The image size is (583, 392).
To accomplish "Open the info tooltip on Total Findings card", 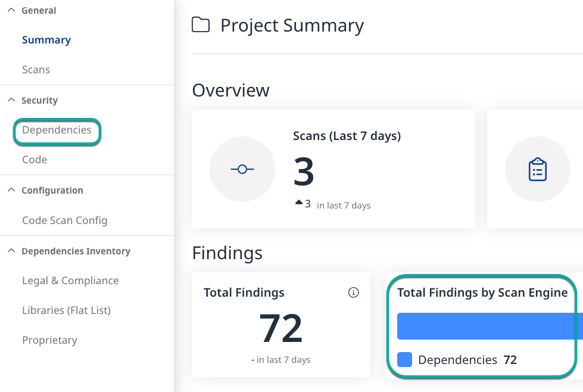I will (x=353, y=293).
